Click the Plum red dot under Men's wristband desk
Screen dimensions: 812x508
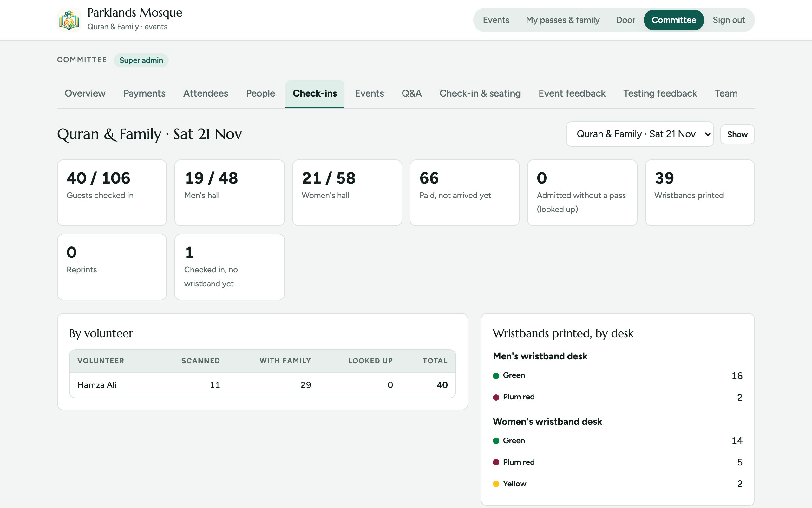(x=496, y=398)
